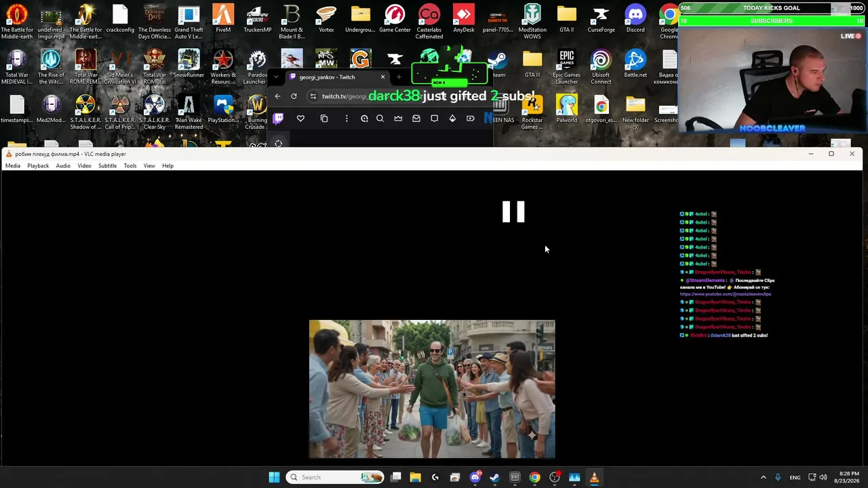Open the Twitch Prime crown icon
The height and width of the screenshot is (488, 868).
pyautogui.click(x=398, y=119)
